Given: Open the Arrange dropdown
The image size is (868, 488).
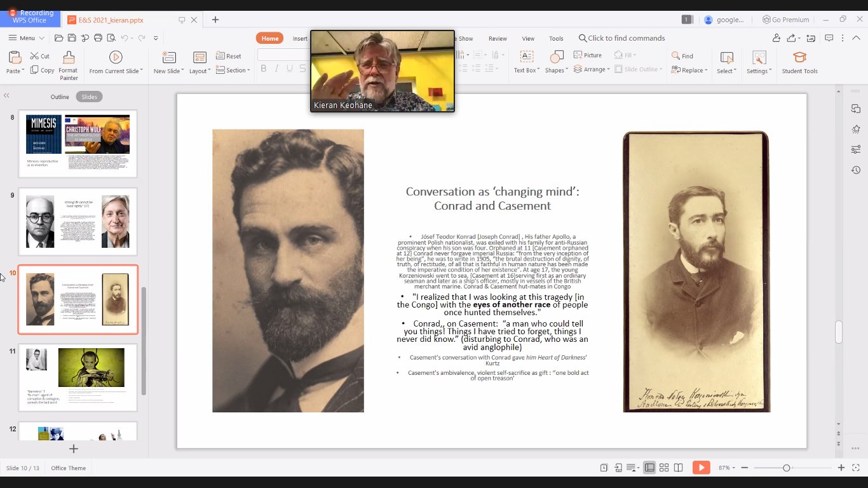Looking at the screenshot, I should click(x=592, y=69).
